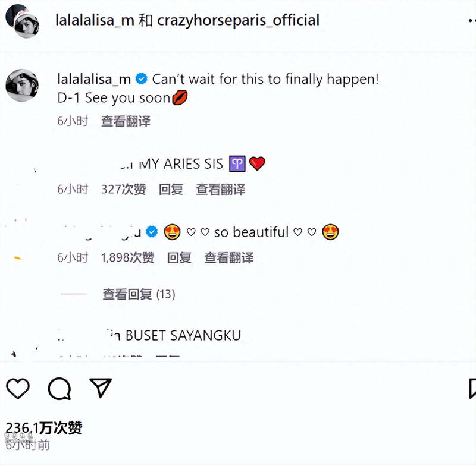The width and height of the screenshot is (476, 466).
Task: Share the post via the paper plane icon
Action: pos(101,388)
